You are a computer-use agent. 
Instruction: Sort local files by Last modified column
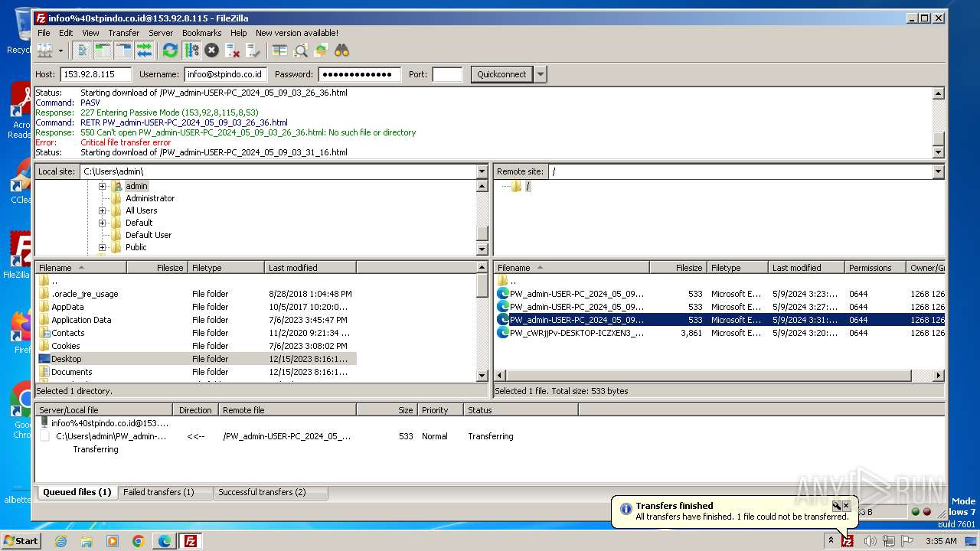310,268
